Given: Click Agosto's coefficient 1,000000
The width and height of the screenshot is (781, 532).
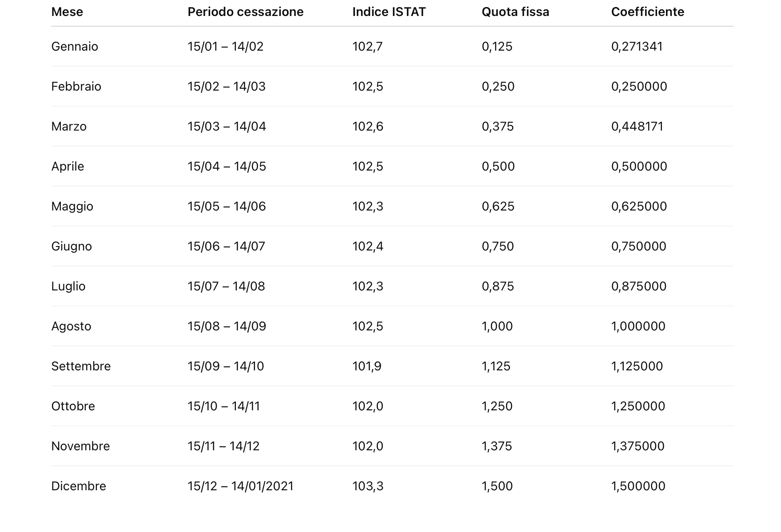Looking at the screenshot, I should [638, 326].
